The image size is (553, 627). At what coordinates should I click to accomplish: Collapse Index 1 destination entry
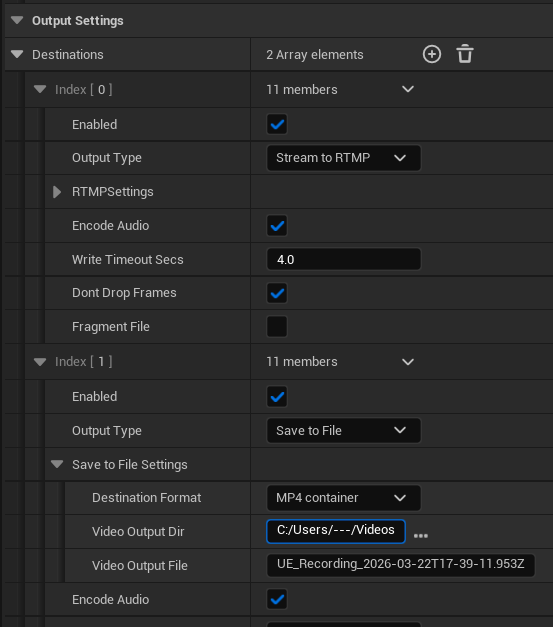click(x=40, y=362)
